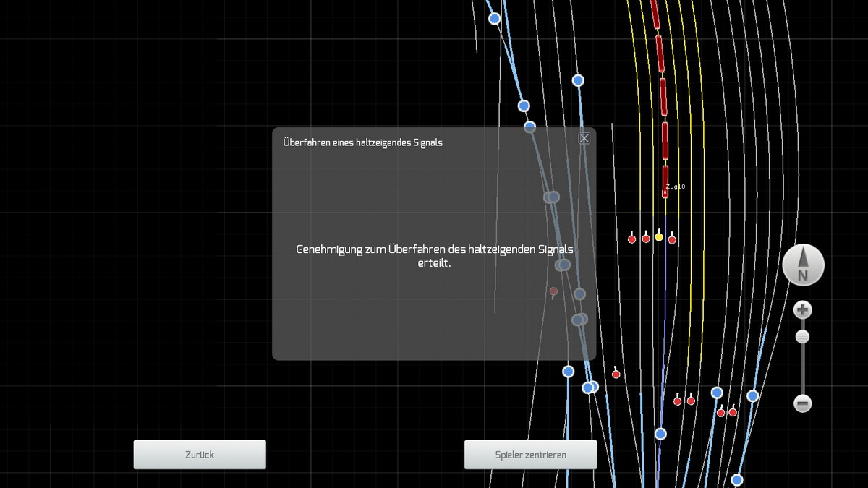Toggle the bottommost blue switch node at lower right
868x488 pixels.
(736, 480)
